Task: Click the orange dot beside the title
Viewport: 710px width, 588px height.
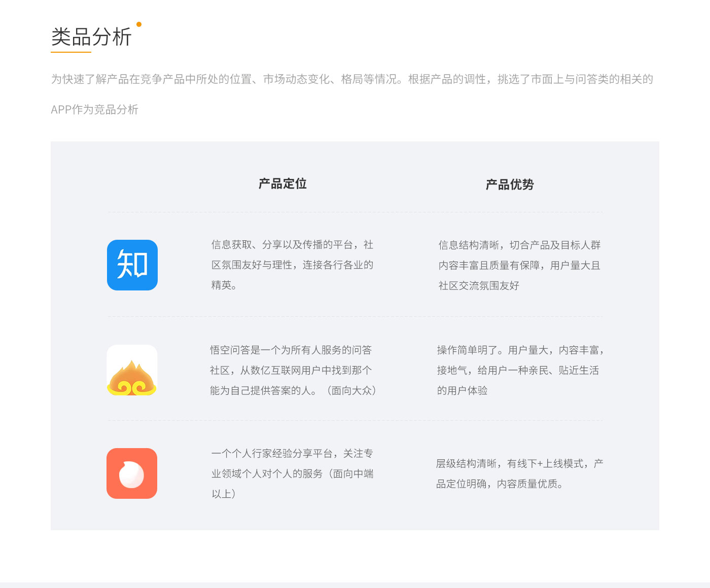Action: tap(139, 24)
